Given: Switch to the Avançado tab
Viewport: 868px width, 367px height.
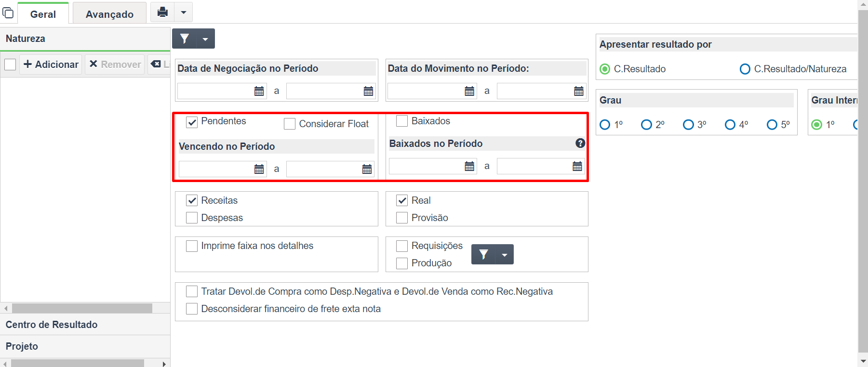Looking at the screenshot, I should pos(109,14).
